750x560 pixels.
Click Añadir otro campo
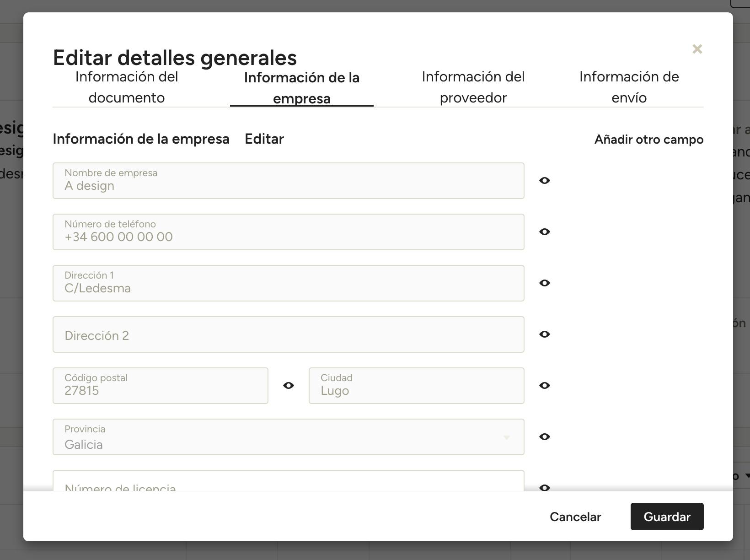[648, 140]
